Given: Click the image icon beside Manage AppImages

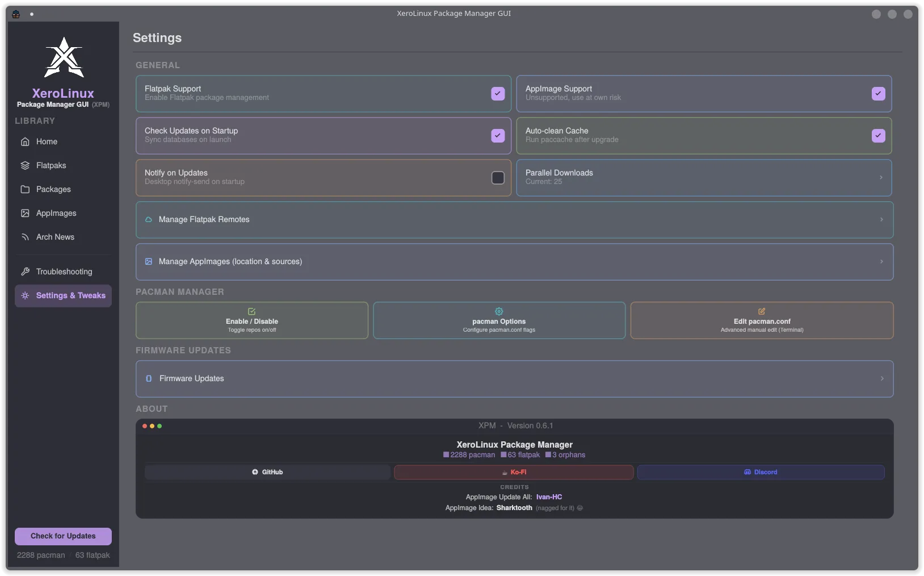Looking at the screenshot, I should 149,261.
